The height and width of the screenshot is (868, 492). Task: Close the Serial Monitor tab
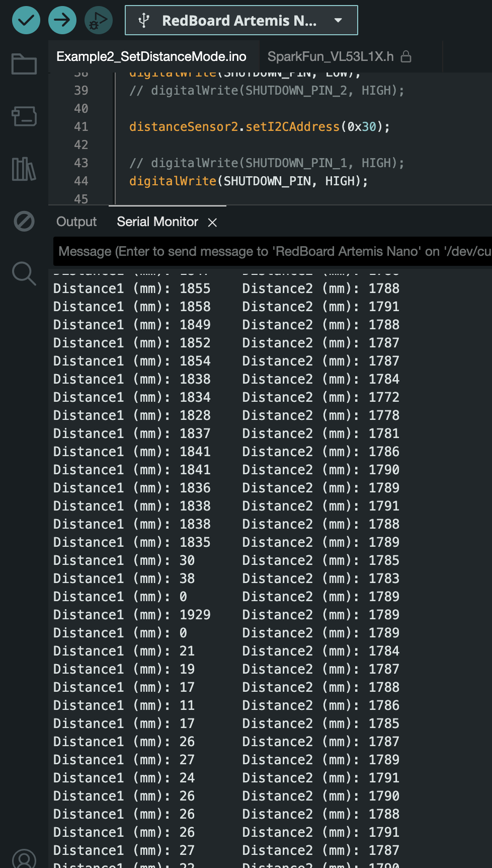[213, 223]
